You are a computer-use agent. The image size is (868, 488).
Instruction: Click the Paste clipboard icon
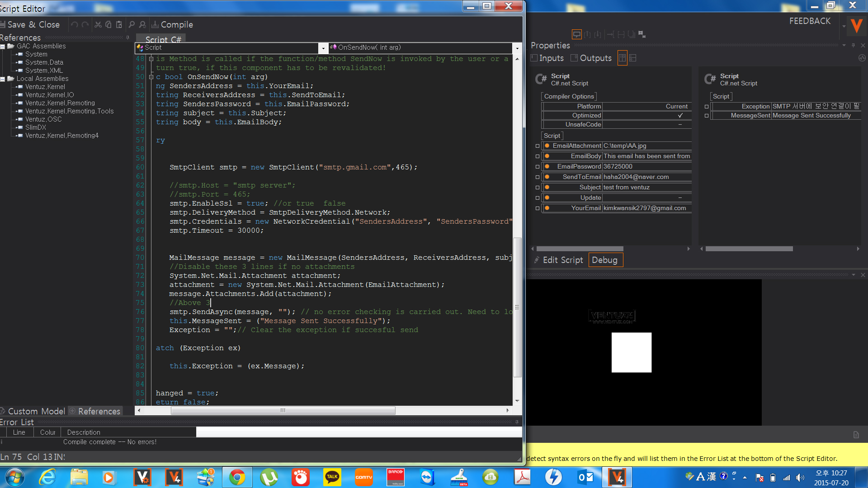click(x=119, y=25)
